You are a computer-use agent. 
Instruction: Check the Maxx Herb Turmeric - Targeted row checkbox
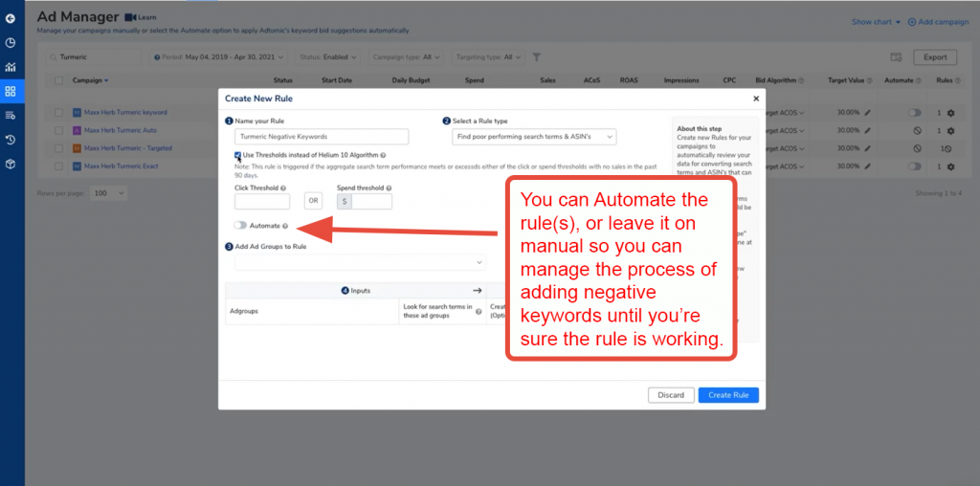[x=58, y=148]
